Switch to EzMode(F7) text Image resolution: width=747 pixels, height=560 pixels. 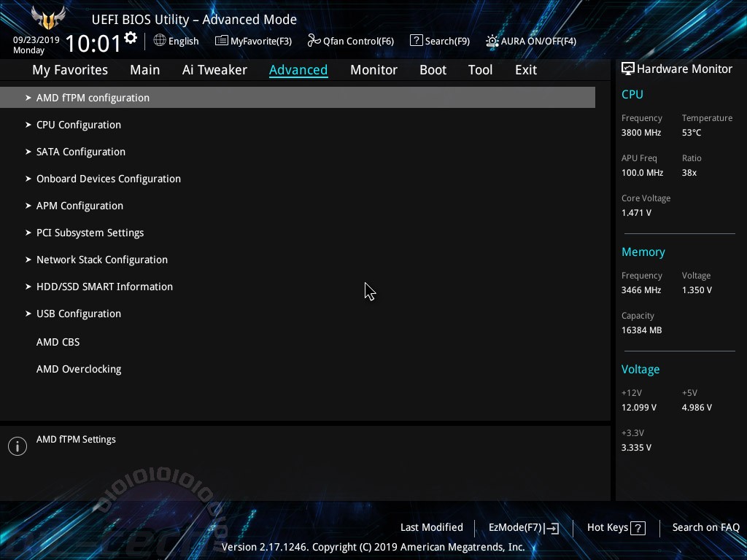(x=515, y=528)
